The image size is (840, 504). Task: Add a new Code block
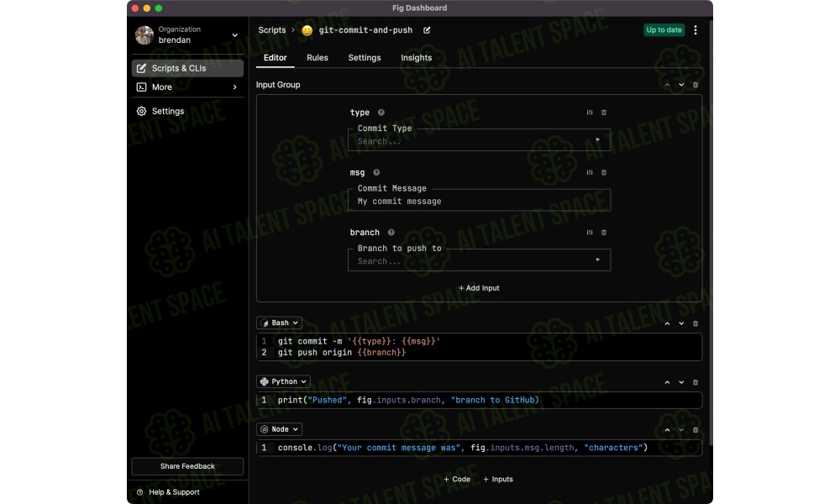tap(457, 480)
